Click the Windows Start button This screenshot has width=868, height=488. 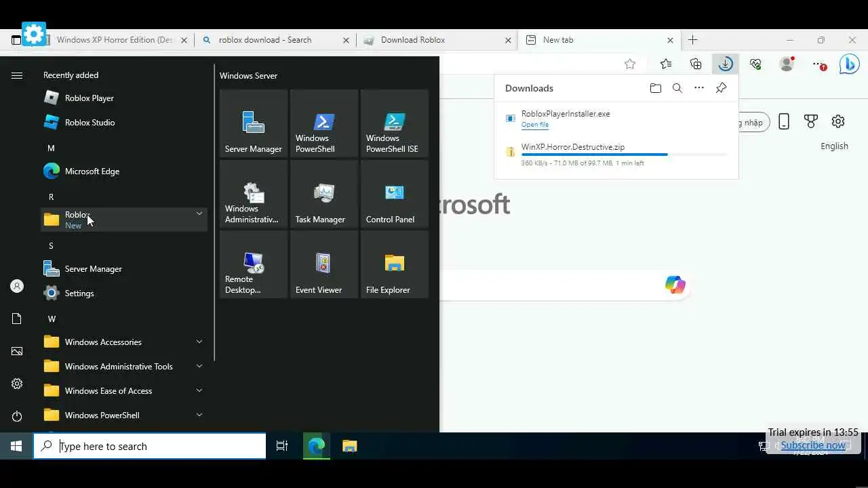(x=16, y=446)
